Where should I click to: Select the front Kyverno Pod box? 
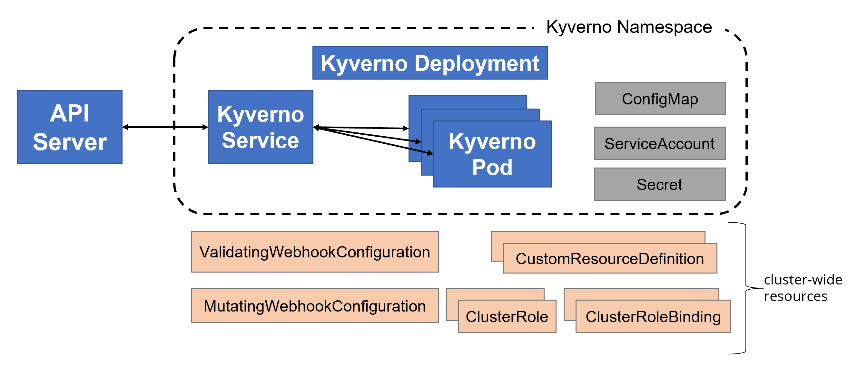tap(492, 154)
